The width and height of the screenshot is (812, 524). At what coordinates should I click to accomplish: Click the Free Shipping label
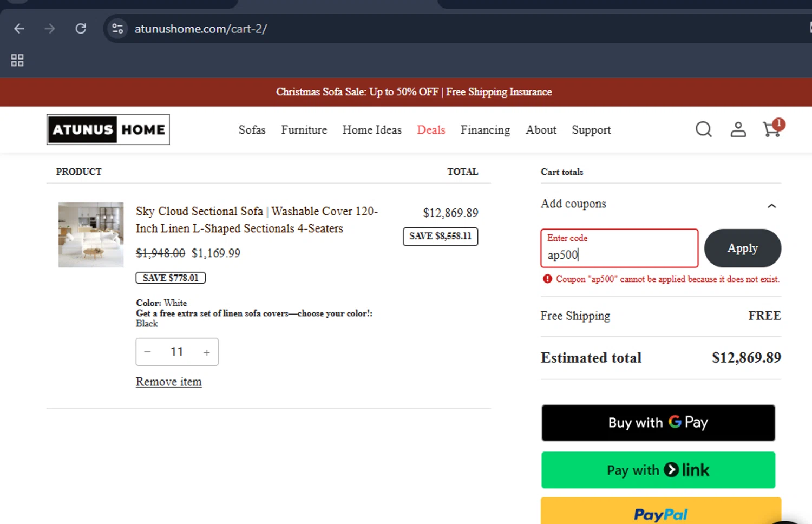(x=575, y=316)
